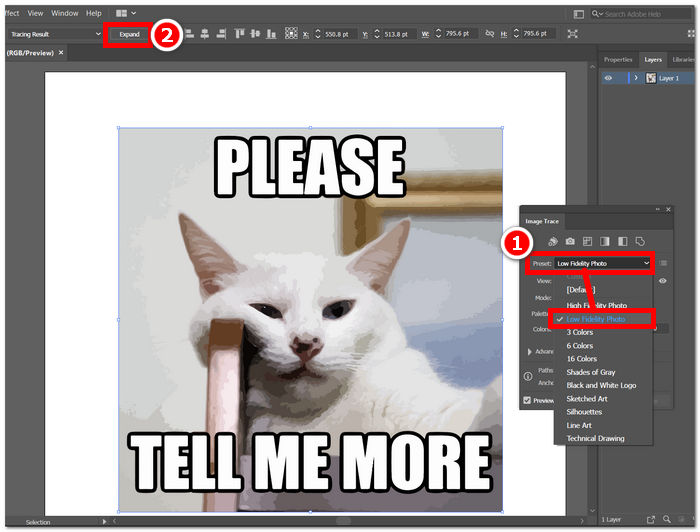Image resolution: width=700 pixels, height=532 pixels.
Task: Click the Y position field 513.8 pt
Action: pyautogui.click(x=399, y=34)
